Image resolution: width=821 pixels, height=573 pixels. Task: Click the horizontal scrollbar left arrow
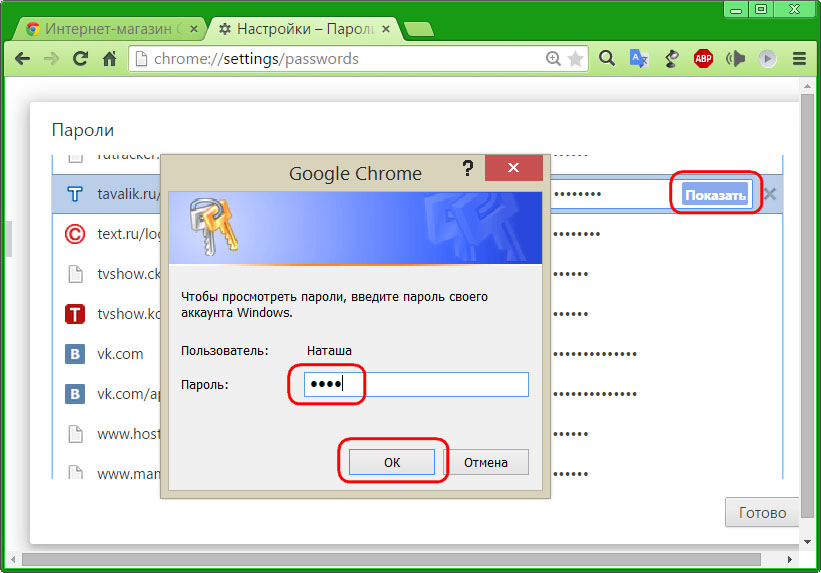[13, 559]
